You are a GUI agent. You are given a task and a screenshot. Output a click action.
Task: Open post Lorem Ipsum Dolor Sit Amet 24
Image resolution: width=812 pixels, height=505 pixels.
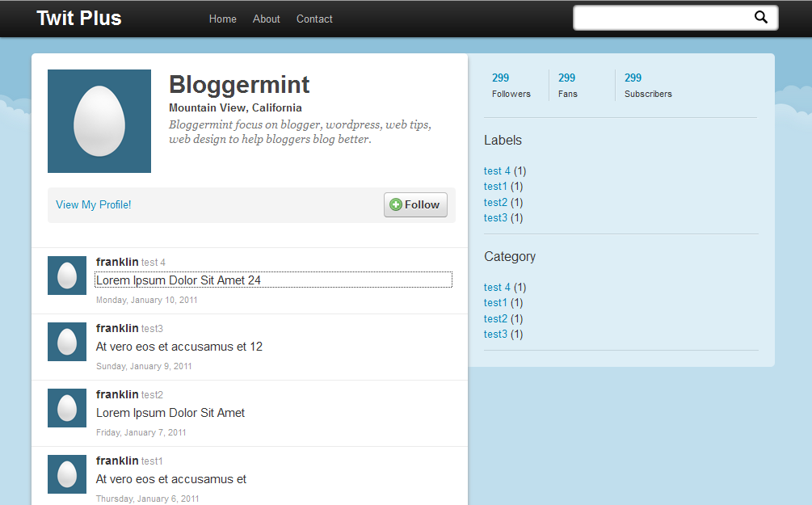pos(179,280)
